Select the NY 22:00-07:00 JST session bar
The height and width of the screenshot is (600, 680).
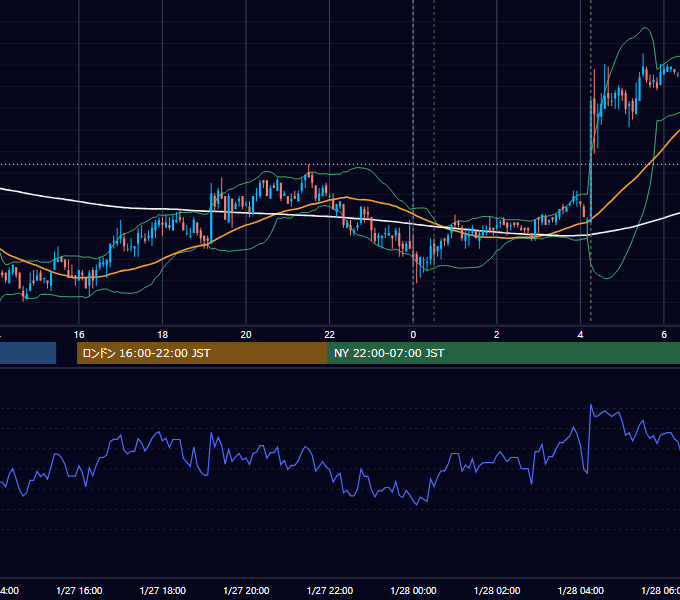[504, 353]
